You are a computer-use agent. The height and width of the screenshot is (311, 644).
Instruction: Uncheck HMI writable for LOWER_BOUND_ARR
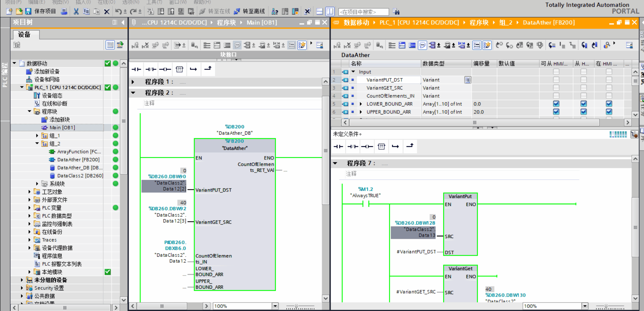pos(583,104)
